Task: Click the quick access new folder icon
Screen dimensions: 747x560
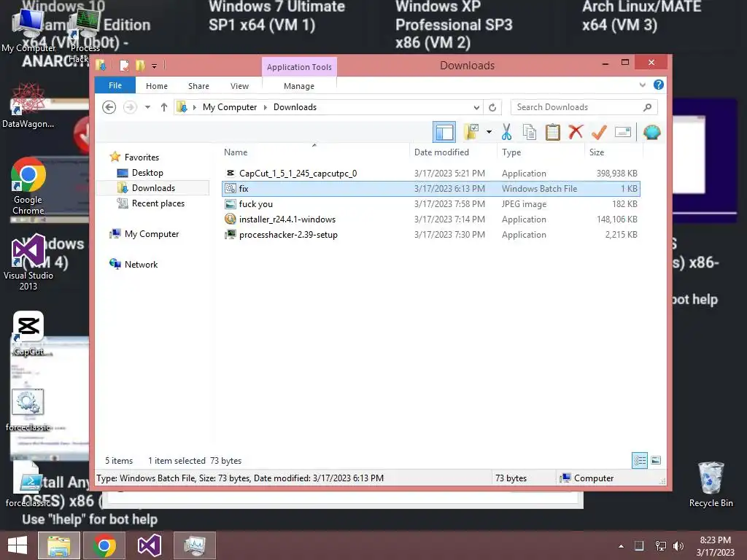Action: click(140, 65)
